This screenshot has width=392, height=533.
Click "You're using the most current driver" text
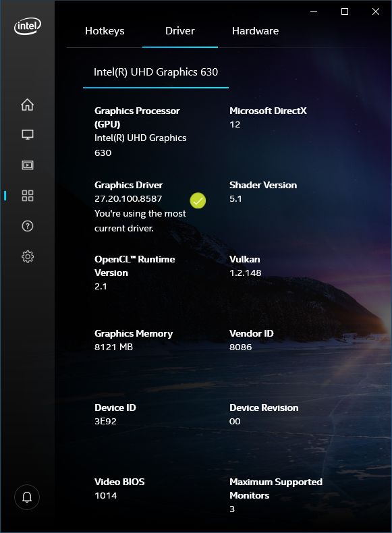pos(140,221)
